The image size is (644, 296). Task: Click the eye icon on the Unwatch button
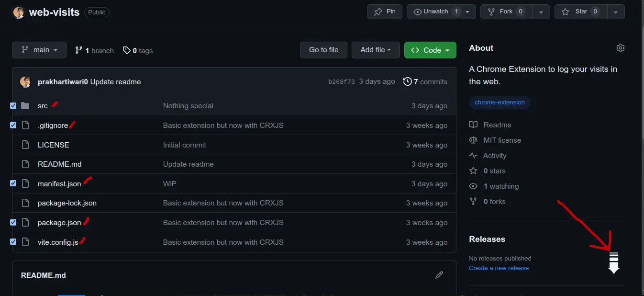pyautogui.click(x=417, y=11)
